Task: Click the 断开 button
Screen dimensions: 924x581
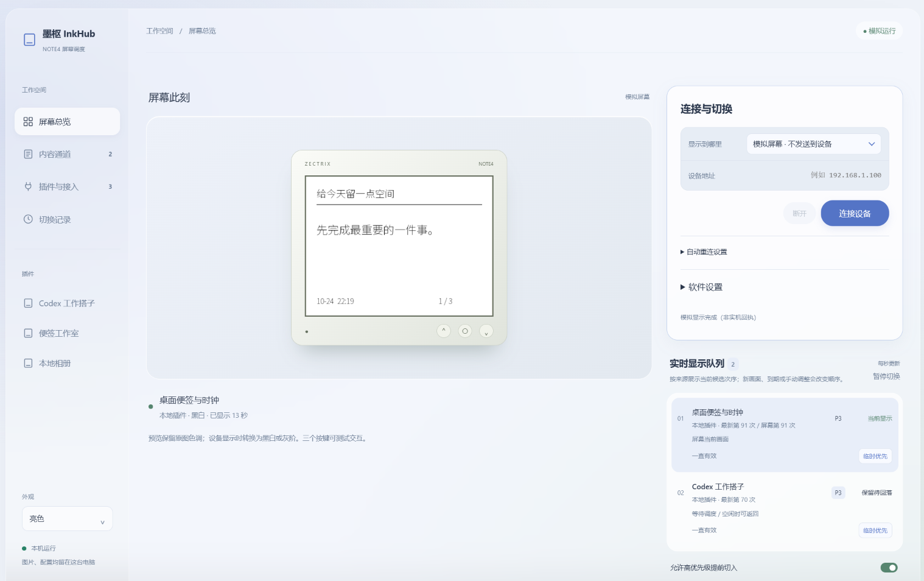Action: (799, 213)
